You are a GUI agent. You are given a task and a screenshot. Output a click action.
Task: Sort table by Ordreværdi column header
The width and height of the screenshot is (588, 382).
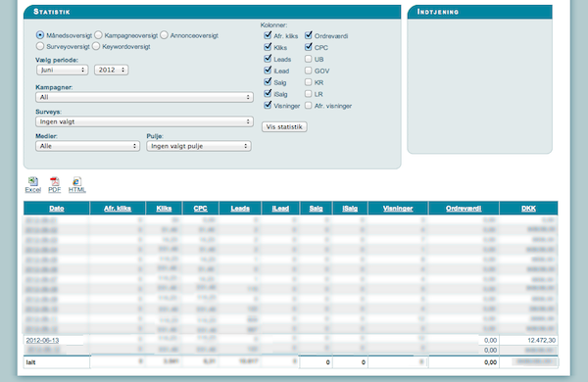464,209
